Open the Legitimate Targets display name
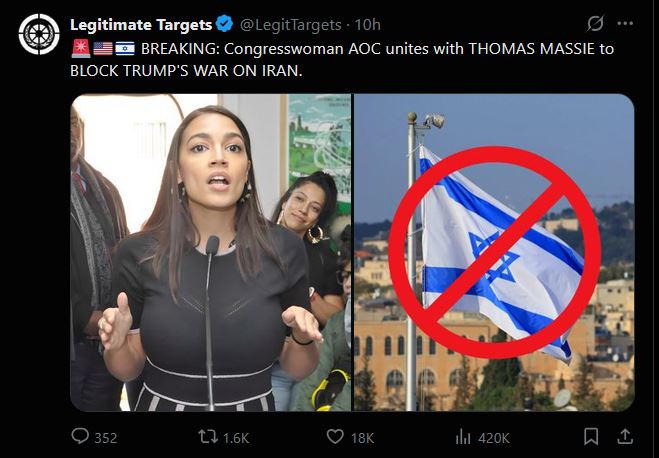This screenshot has height=458, width=659. (141, 25)
